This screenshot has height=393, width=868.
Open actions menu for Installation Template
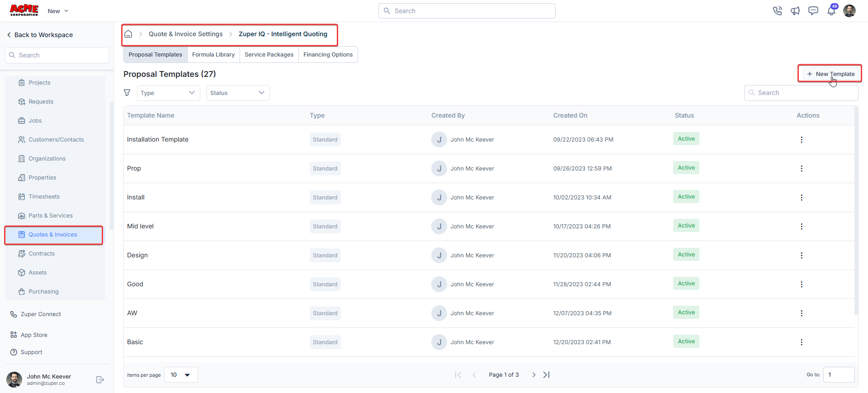pos(802,140)
